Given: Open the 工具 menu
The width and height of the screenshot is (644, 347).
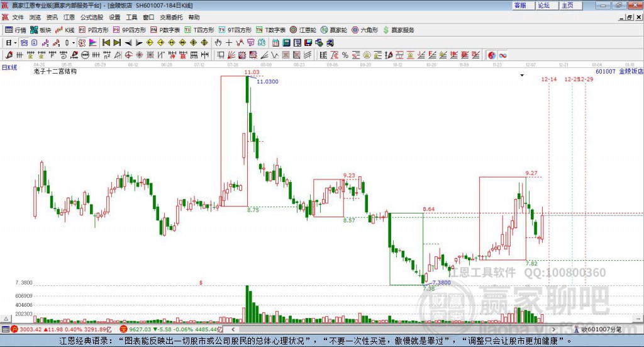Looking at the screenshot, I should (x=131, y=17).
